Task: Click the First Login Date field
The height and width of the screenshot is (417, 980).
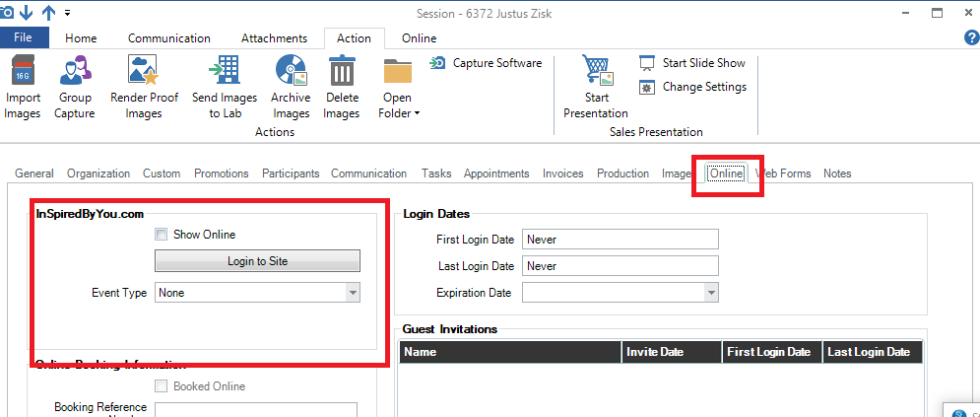Action: coord(620,240)
